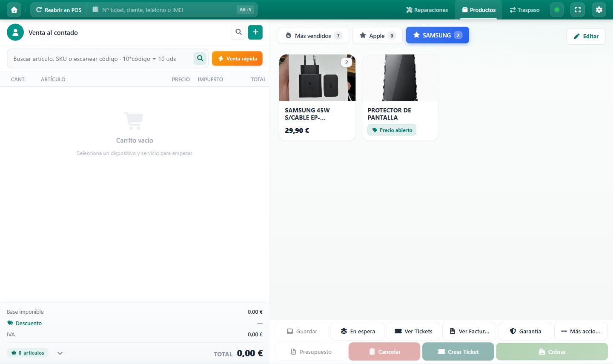Screen dimensions: 613x364
Task: Click the 0 artículos basket badge
Action: (28, 353)
